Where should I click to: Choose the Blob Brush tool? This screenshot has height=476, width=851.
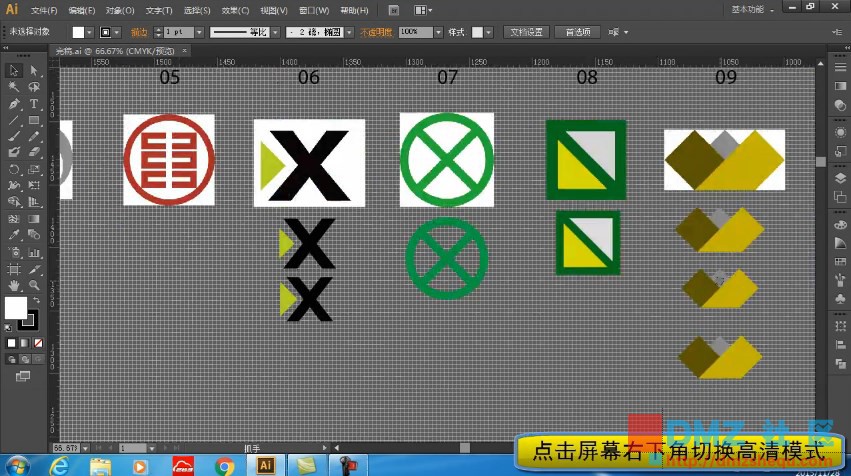(x=14, y=153)
